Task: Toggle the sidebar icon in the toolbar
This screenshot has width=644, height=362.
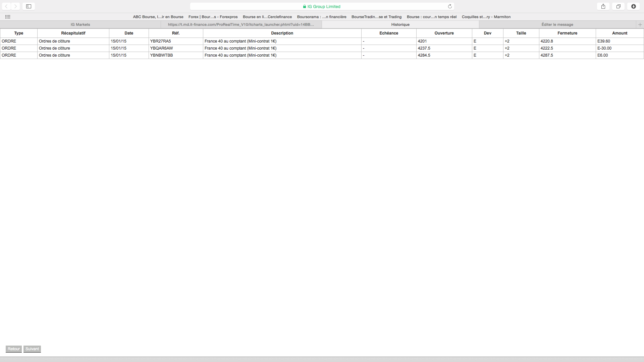Action: pyautogui.click(x=29, y=6)
